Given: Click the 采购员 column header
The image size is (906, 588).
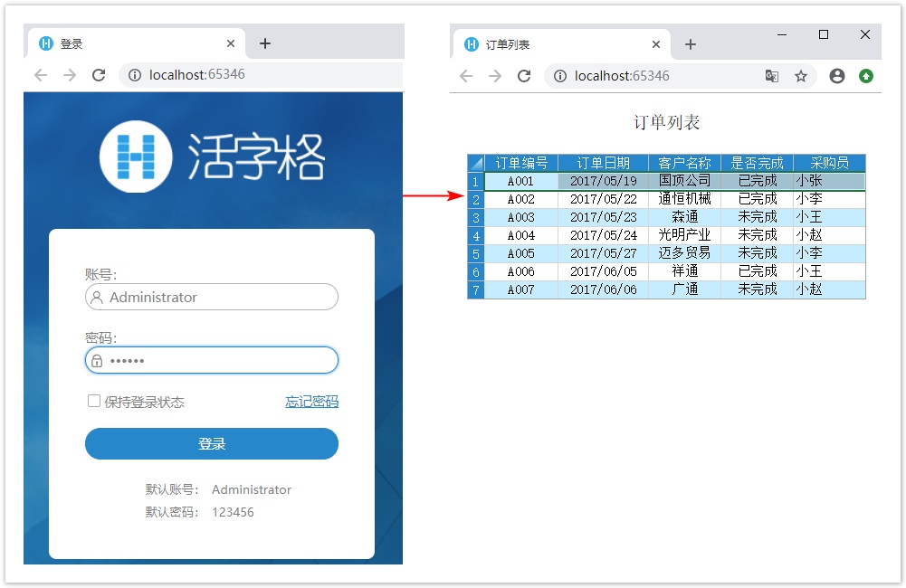Looking at the screenshot, I should coord(829,163).
